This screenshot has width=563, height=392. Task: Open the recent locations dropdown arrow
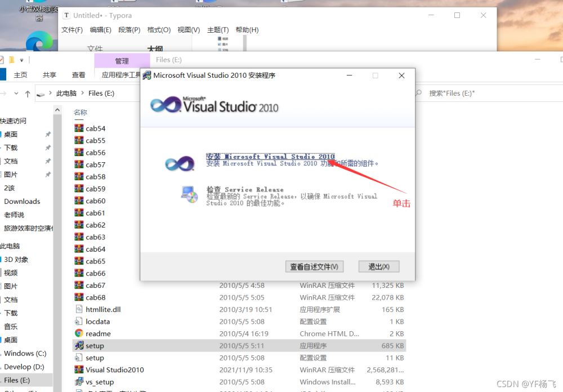(16, 93)
